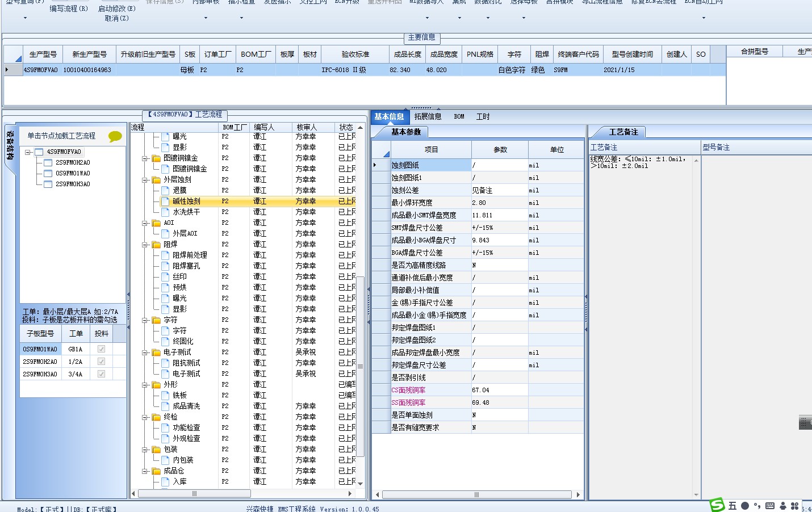Click 编写流程 (R) toolbar button
812x512 pixels.
pyautogui.click(x=69, y=9)
